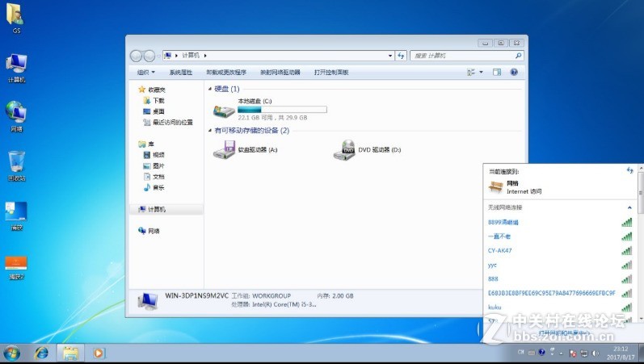
Task: Select 计算机 in the navigation pane
Action: click(166, 209)
